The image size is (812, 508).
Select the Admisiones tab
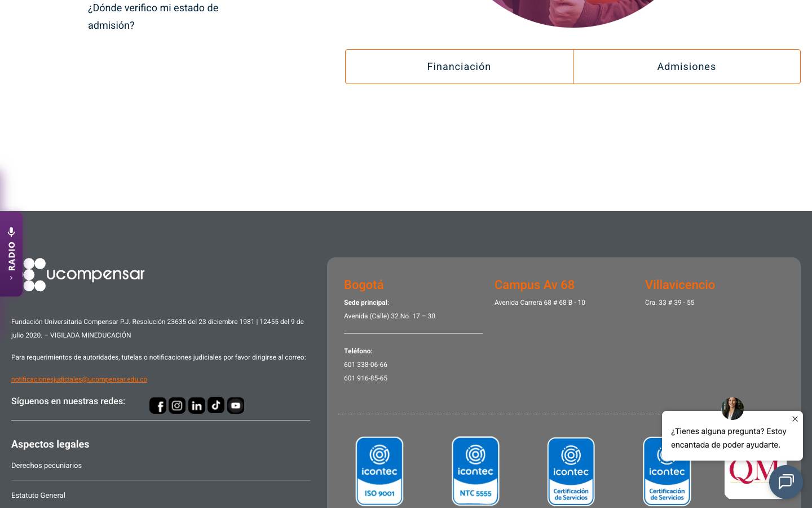[x=686, y=67]
